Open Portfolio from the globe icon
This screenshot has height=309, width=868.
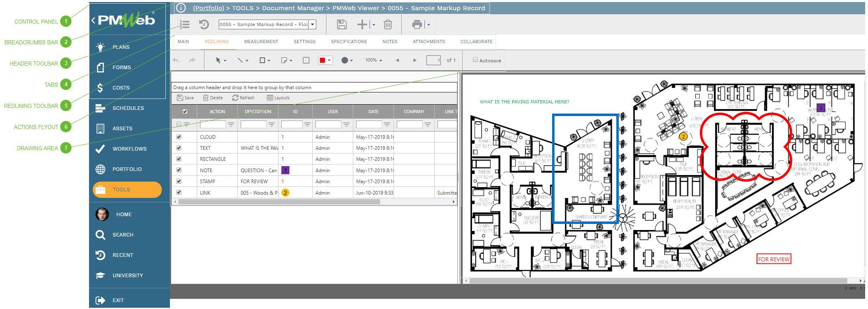tap(100, 169)
